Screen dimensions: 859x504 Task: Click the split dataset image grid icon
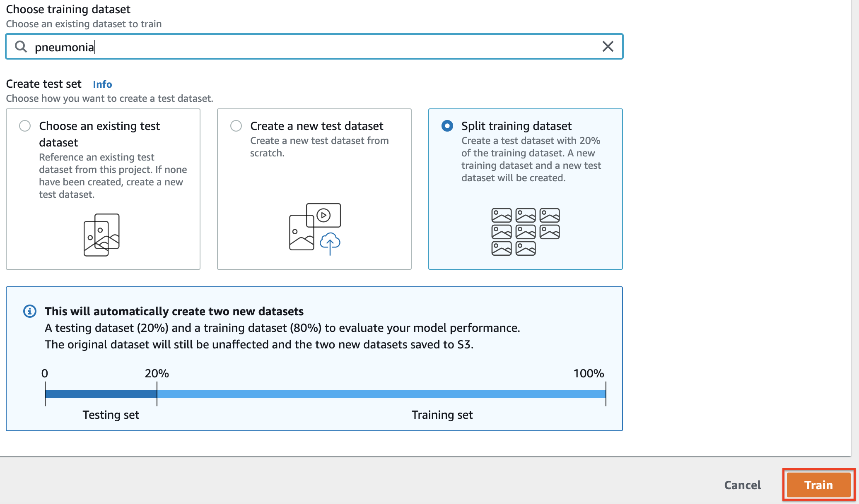point(525,232)
